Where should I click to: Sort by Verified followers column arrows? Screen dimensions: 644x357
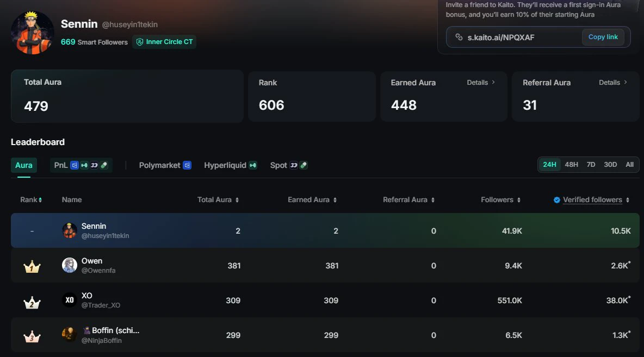pos(628,201)
